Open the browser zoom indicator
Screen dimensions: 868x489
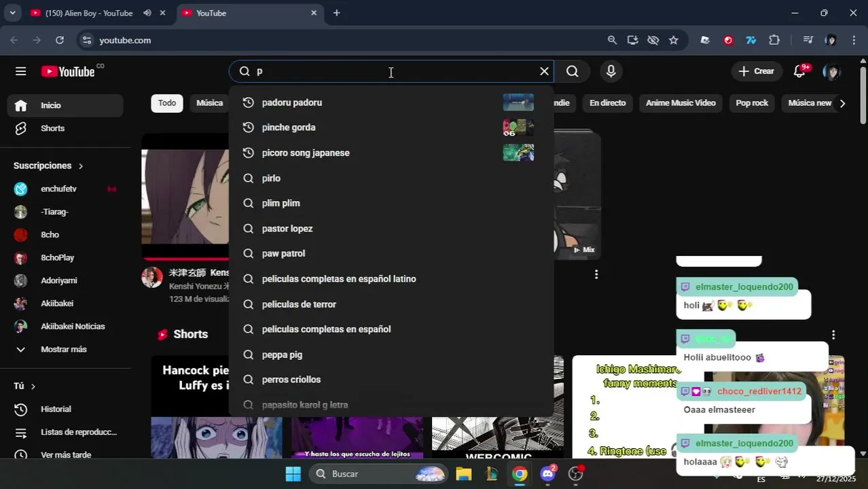pos(612,40)
